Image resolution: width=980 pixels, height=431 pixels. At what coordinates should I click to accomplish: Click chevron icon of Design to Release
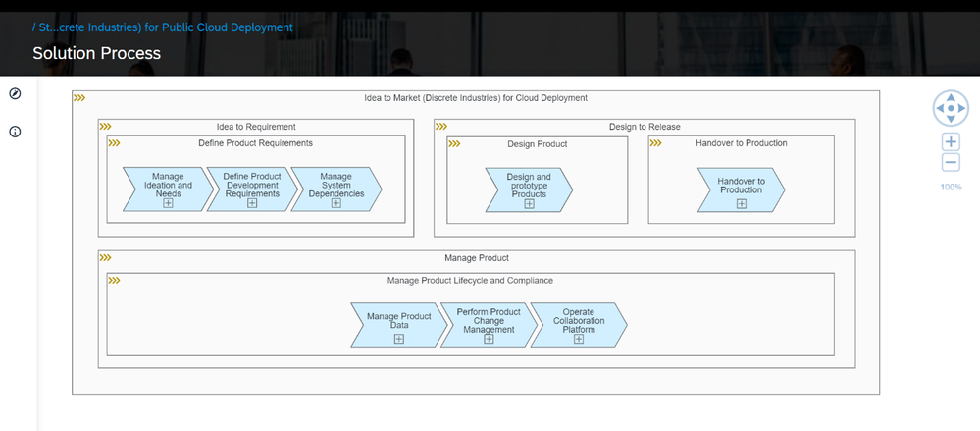pyautogui.click(x=441, y=127)
